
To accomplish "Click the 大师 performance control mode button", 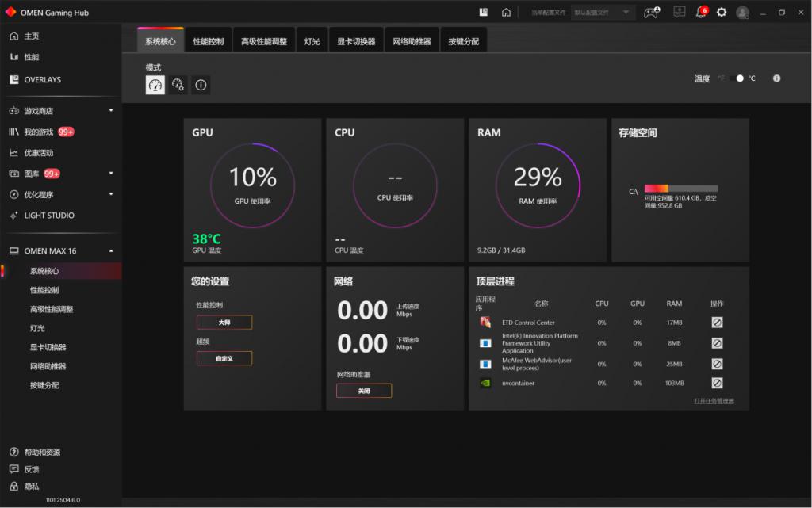I will [224, 323].
